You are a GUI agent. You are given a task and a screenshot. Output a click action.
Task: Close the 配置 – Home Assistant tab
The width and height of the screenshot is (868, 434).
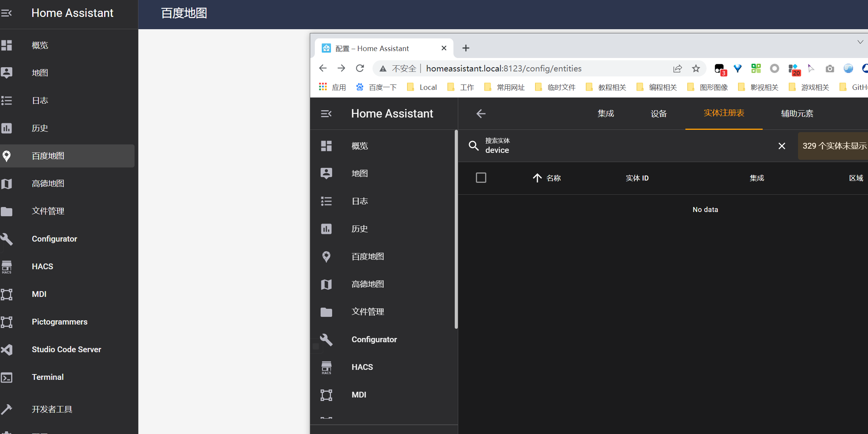[x=444, y=48]
